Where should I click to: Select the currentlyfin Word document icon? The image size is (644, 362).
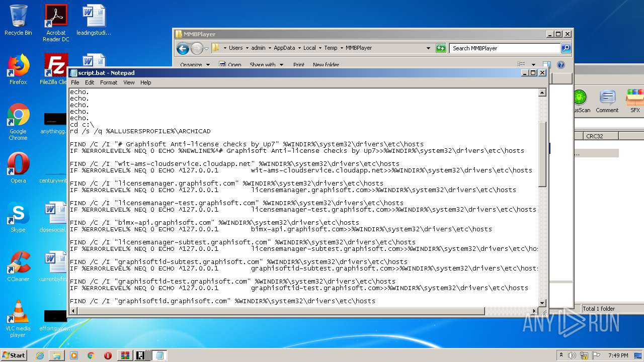[x=54, y=266]
